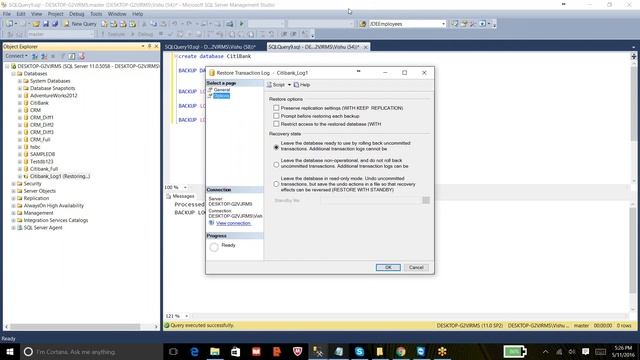Select Leave database non-operational radio option
Image resolution: width=640 pixels, height=360 pixels.
click(276, 164)
